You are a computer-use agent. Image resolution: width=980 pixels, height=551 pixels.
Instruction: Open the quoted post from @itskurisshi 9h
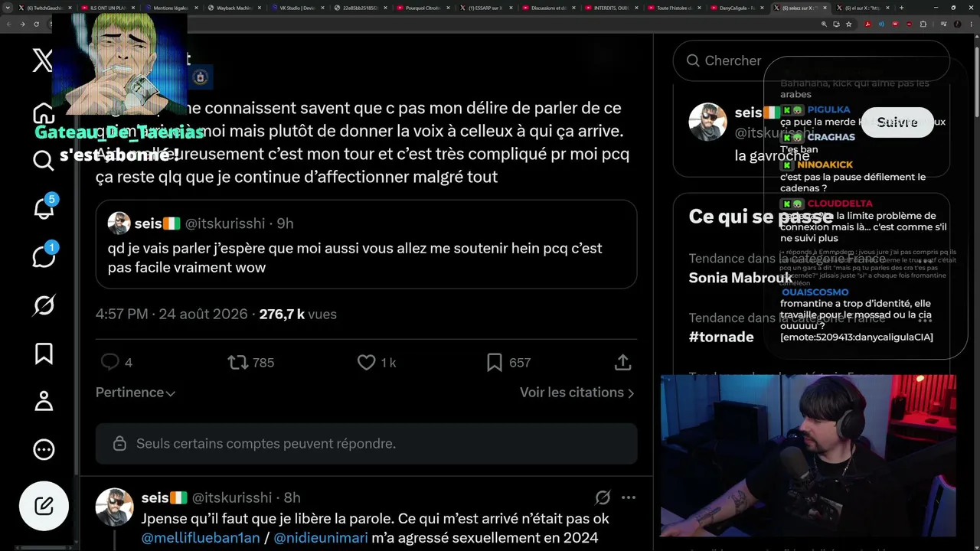(x=366, y=244)
